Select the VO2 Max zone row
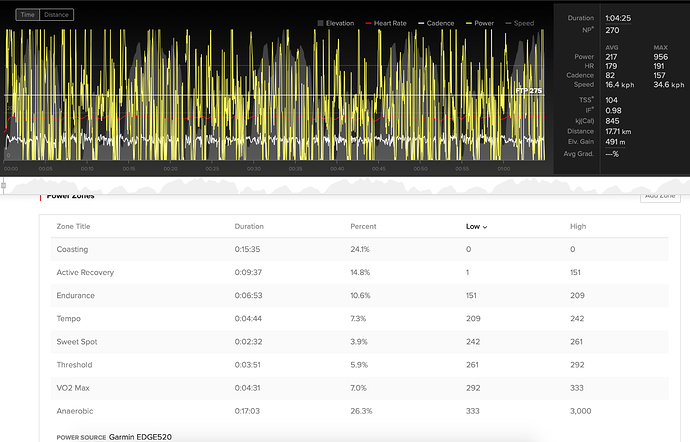The width and height of the screenshot is (690, 442). point(360,388)
